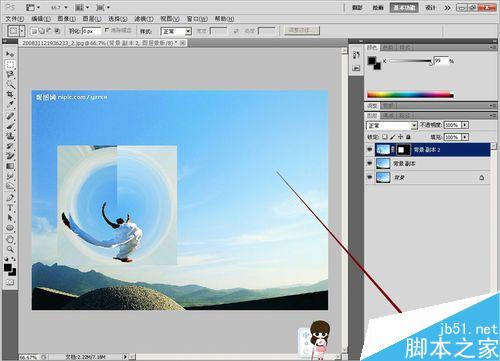Click the K grayscale slider
The height and width of the screenshot is (361, 500).
[410, 61]
